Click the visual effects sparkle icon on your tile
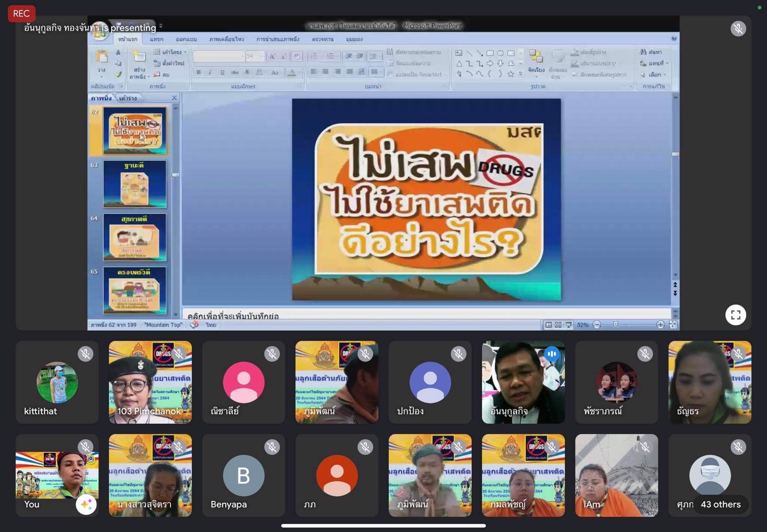This screenshot has height=532, width=767. click(86, 505)
